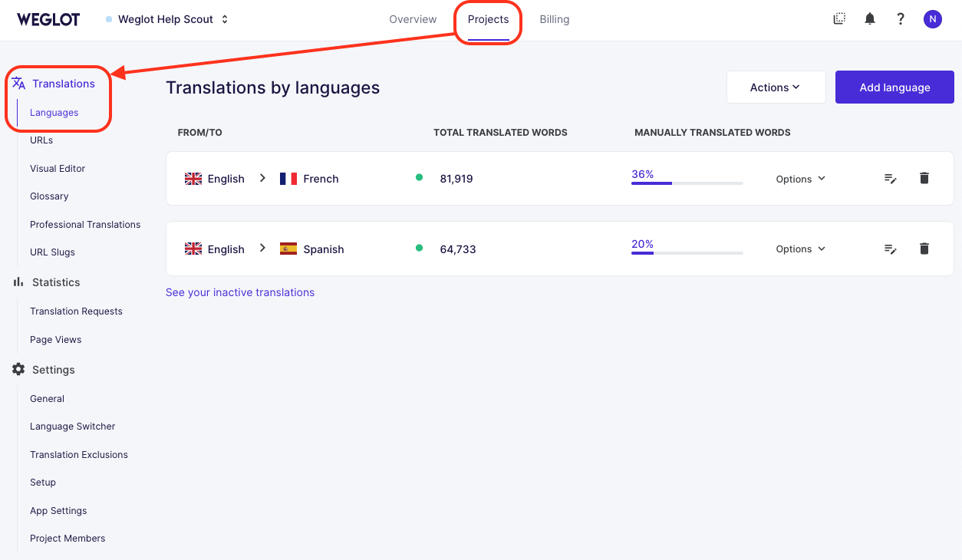Click the green active status dot for French
Viewport: 962px width, 560px height.
point(420,176)
